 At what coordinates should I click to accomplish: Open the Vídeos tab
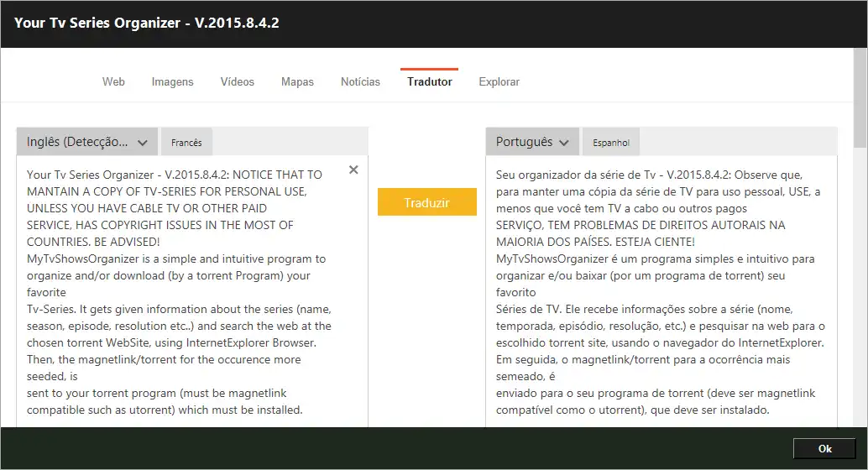(238, 82)
